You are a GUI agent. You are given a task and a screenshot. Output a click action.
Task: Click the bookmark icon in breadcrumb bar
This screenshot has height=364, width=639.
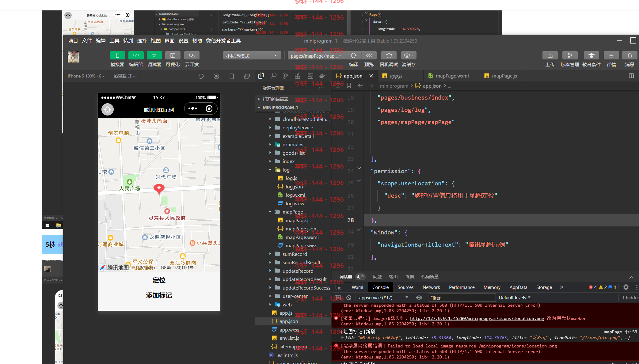click(x=349, y=86)
